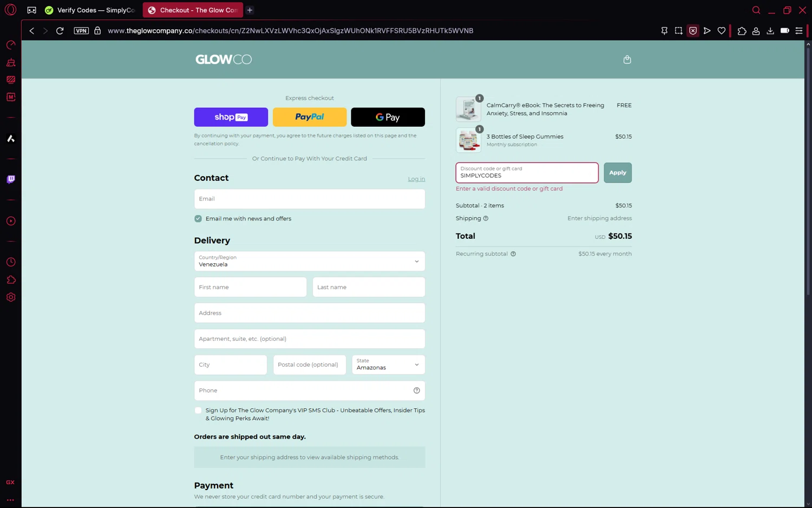Viewport: 812px width, 508px height.
Task: Click the Phone number field
Action: (x=310, y=390)
